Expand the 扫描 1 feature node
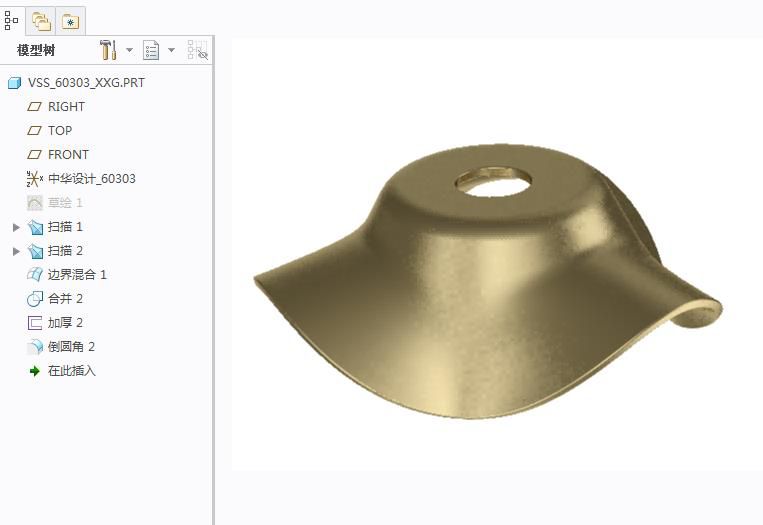This screenshot has width=763, height=525. point(16,227)
